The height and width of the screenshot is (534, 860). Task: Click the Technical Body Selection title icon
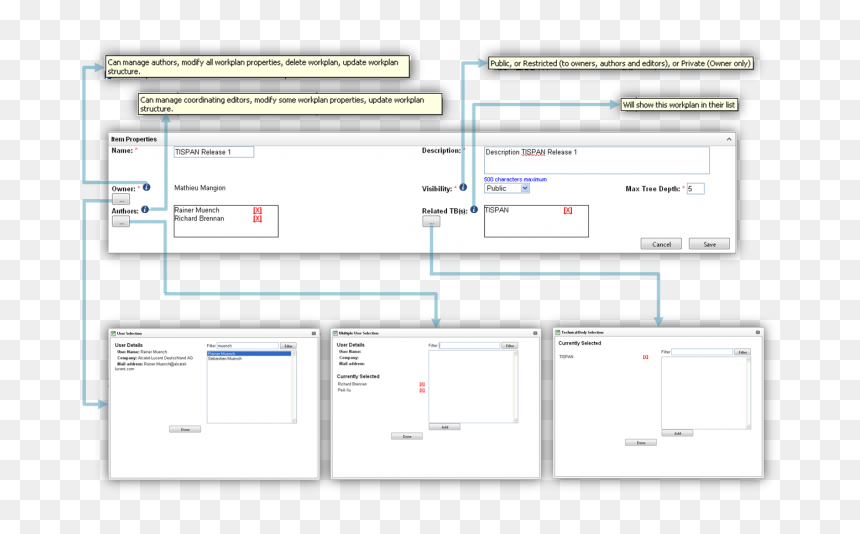point(558,332)
